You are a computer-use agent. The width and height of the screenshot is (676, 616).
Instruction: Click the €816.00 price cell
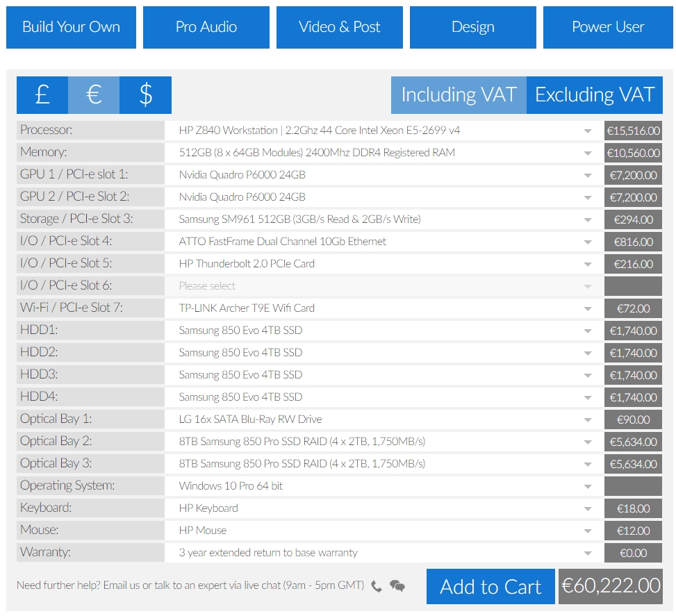pos(633,242)
